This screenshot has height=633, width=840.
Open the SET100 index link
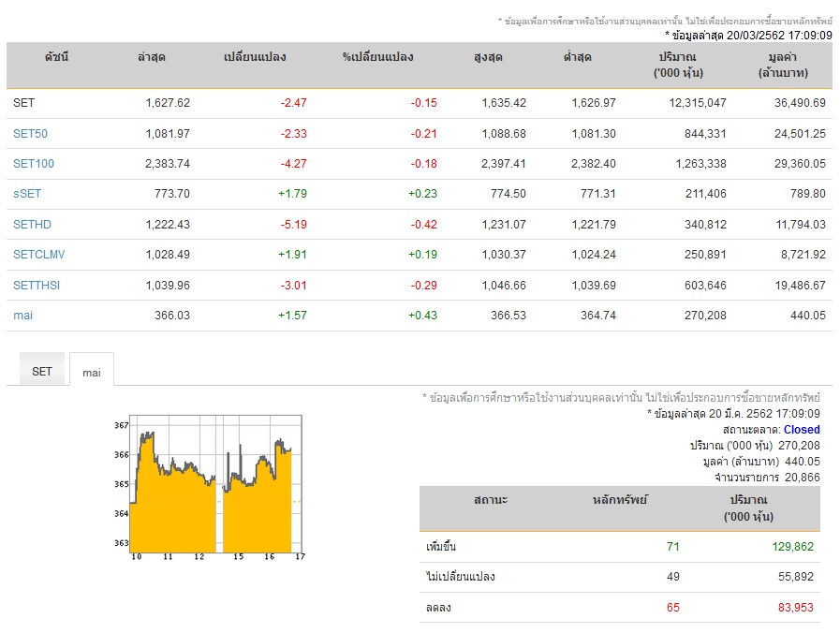coord(34,163)
